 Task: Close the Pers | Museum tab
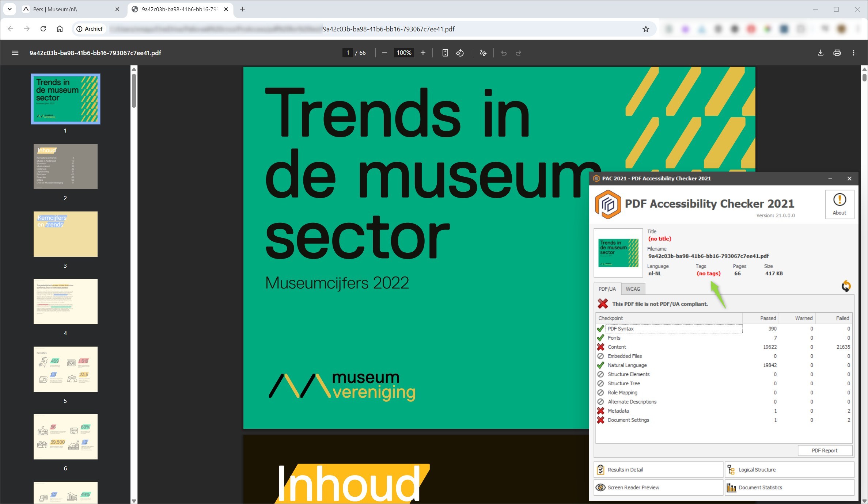[x=117, y=9]
